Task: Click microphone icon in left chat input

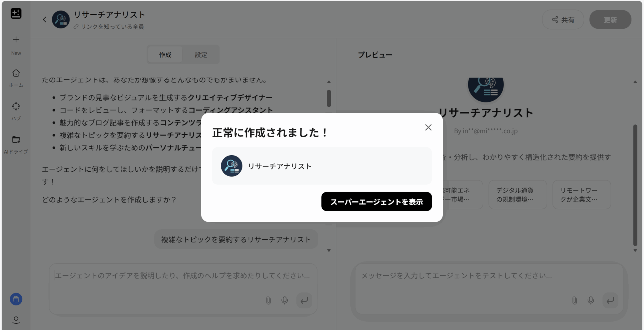Action: [x=285, y=300]
